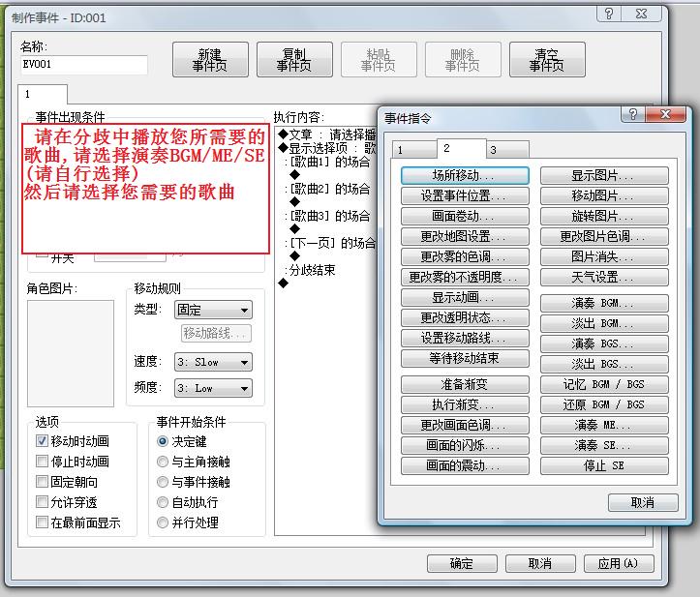Select event page tab 1
700x597 pixels.
click(43, 94)
